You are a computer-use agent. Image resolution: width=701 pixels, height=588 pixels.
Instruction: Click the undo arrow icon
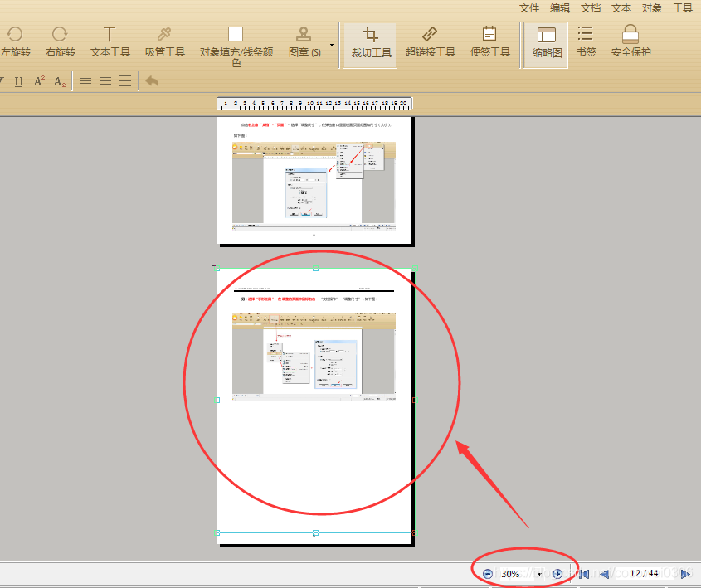point(152,81)
